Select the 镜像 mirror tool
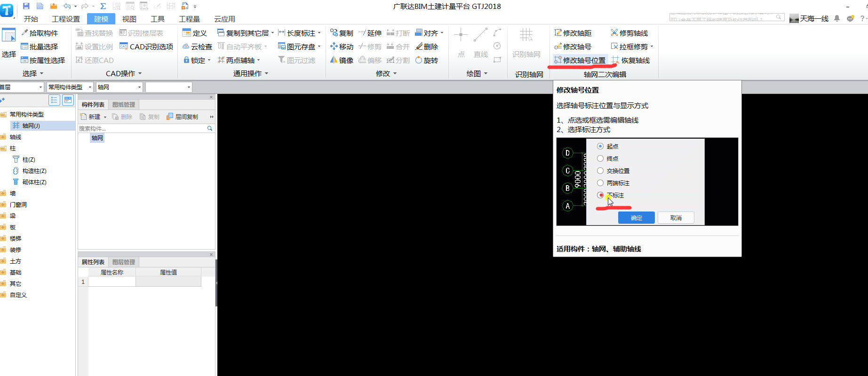 point(342,60)
